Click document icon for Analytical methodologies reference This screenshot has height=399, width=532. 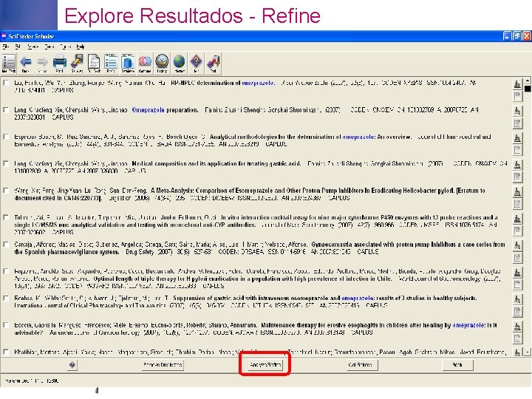click(517, 150)
